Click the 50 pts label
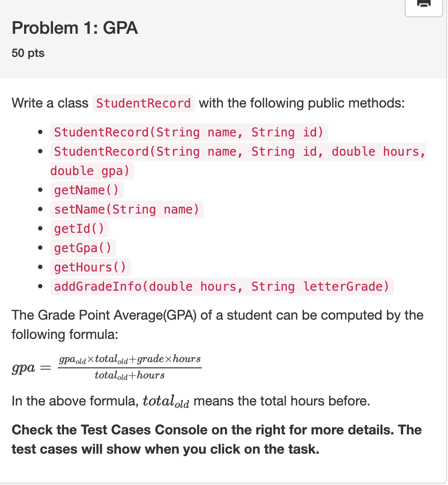This screenshot has width=448, height=485. point(27,53)
